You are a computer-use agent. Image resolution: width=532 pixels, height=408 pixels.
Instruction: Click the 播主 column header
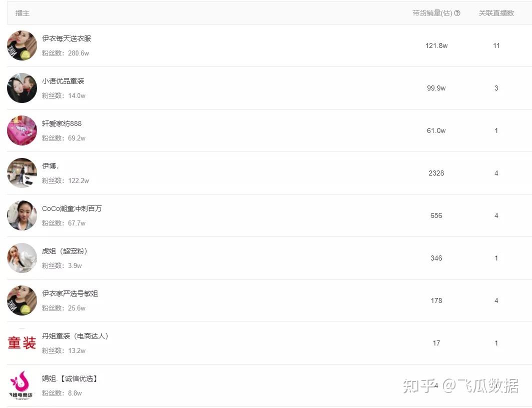click(23, 13)
